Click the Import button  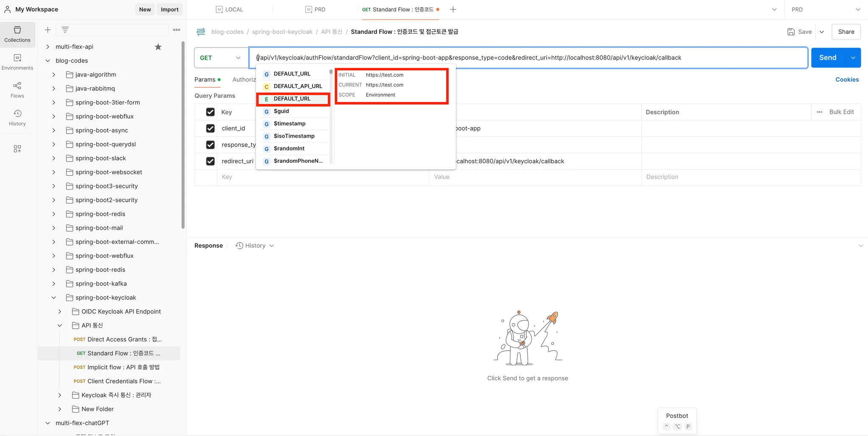(170, 9)
